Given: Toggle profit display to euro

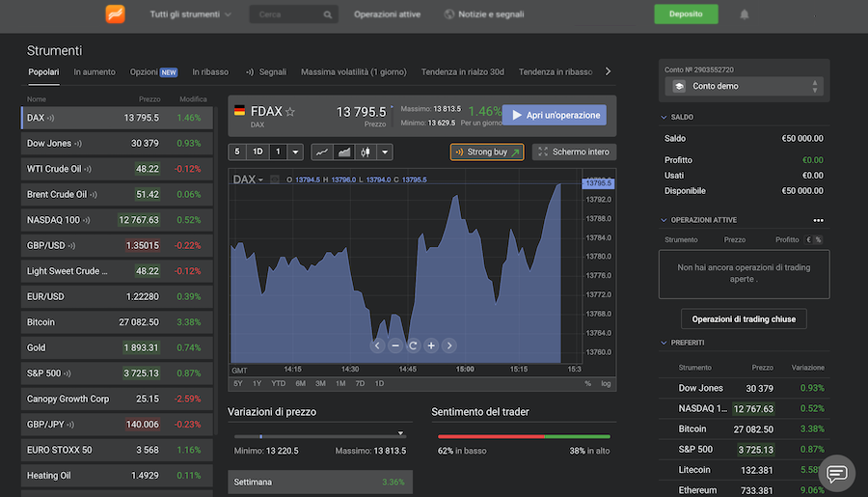Looking at the screenshot, I should coord(809,240).
